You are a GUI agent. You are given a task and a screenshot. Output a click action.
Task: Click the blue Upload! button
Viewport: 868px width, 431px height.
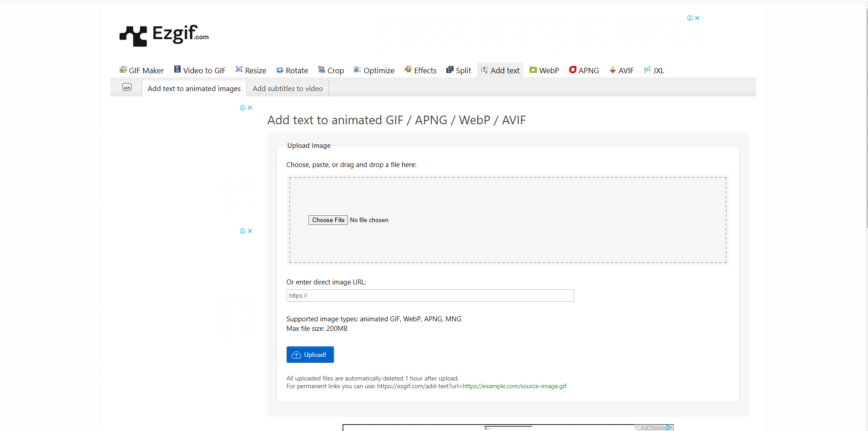click(x=310, y=355)
